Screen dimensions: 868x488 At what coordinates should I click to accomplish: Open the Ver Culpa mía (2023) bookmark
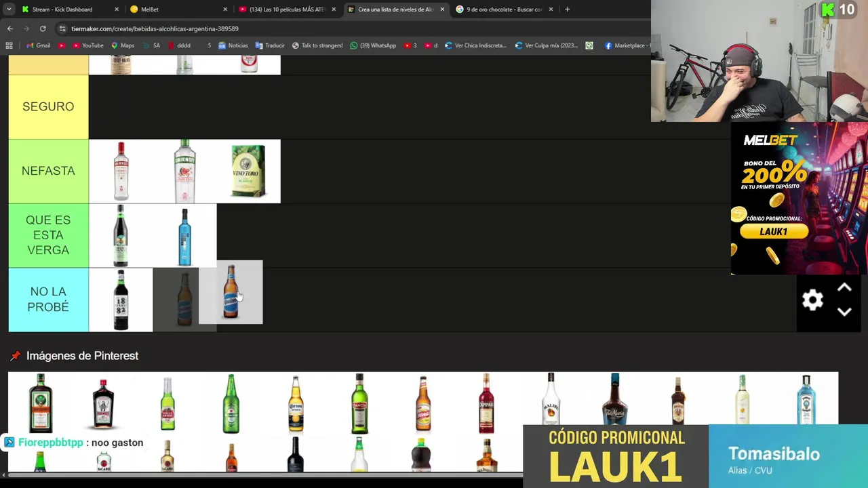[547, 45]
